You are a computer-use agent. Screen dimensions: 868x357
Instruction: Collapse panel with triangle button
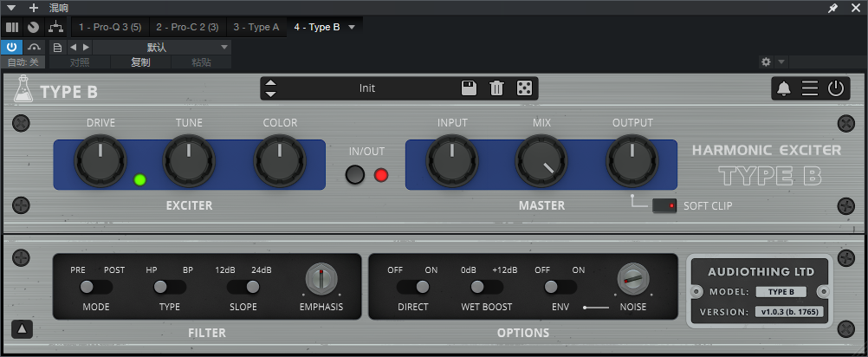pos(23,329)
